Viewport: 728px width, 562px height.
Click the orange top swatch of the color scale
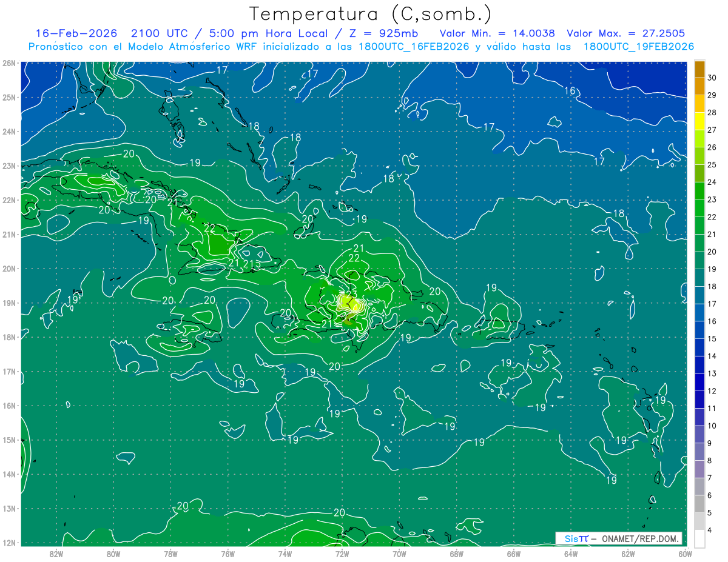point(699,69)
